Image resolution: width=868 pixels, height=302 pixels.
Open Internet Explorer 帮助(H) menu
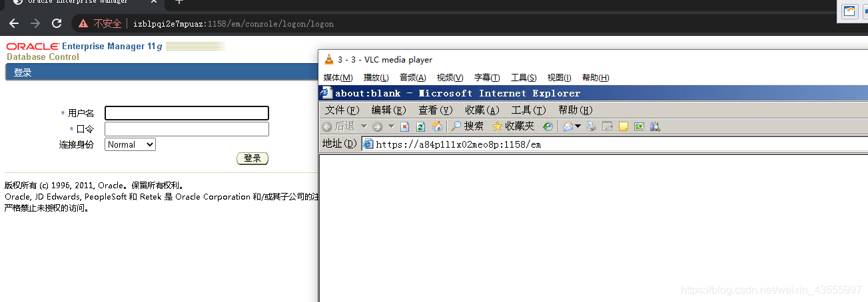[576, 110]
